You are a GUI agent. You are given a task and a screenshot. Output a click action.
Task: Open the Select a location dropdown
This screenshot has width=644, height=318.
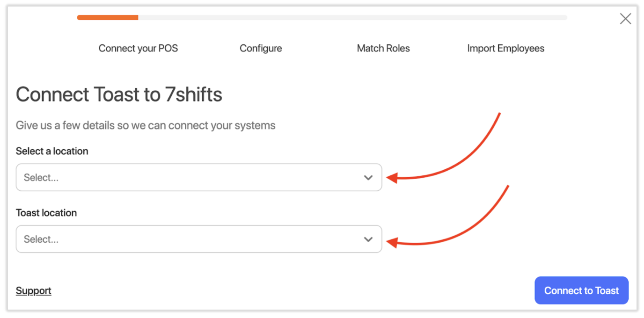click(198, 177)
